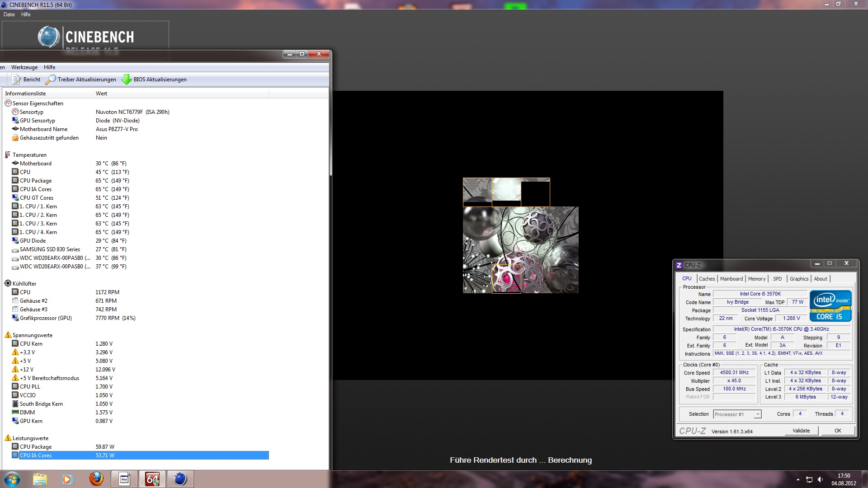Click AIDA64 icon in taskbar
Viewport: 868px width, 488px height.
[x=152, y=479]
